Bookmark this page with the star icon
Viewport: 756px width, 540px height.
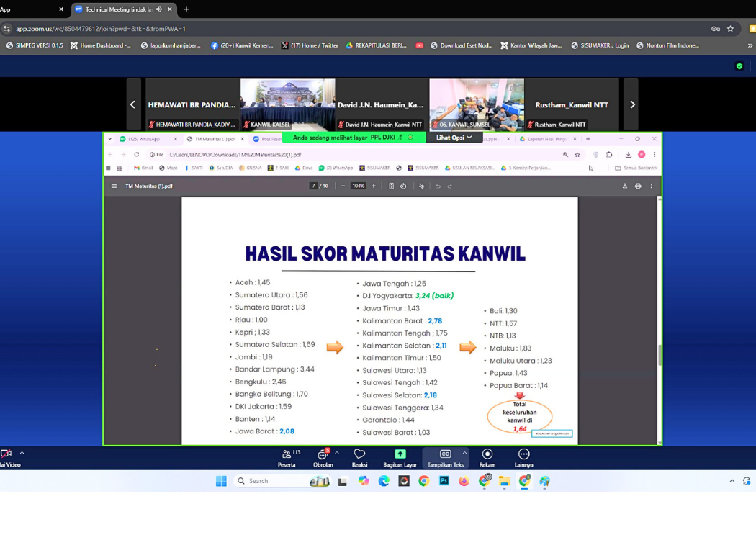(x=730, y=29)
